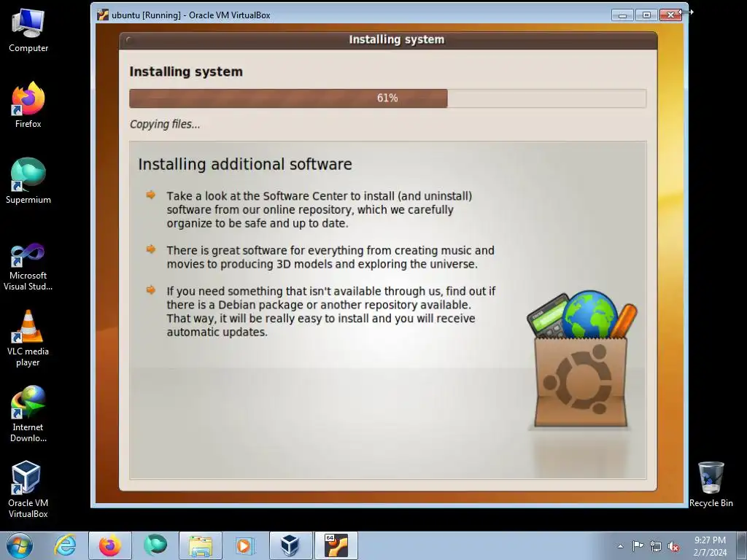Image resolution: width=747 pixels, height=560 pixels.
Task: Switch to Firefox in the taskbar
Action: click(x=110, y=545)
